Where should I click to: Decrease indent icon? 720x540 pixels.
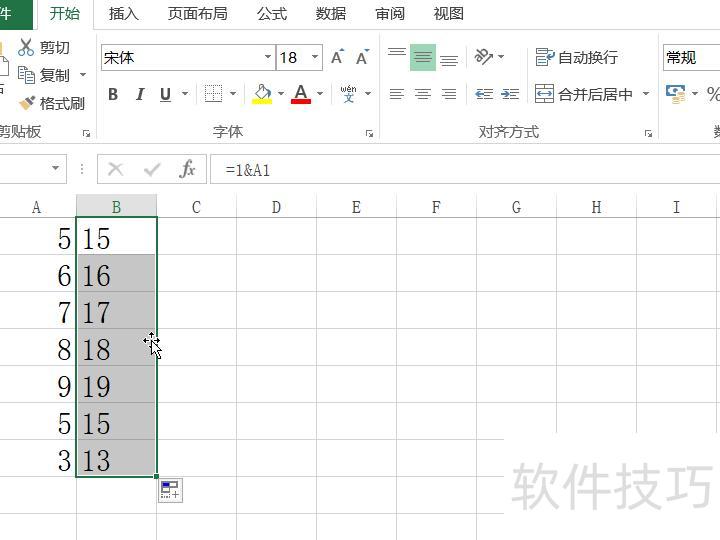pos(484,95)
